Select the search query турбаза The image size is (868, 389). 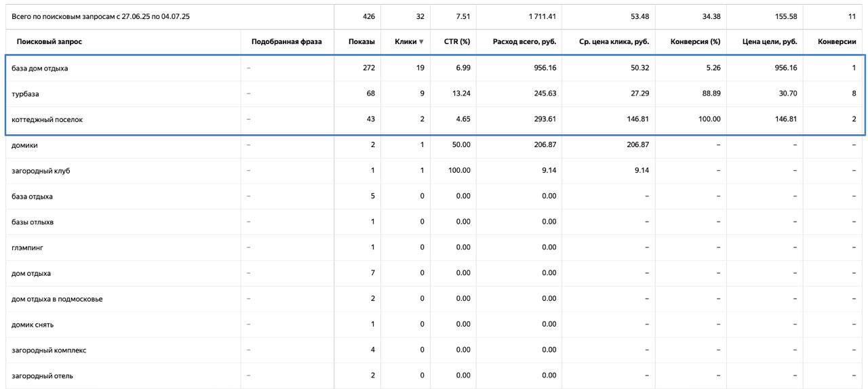click(x=25, y=94)
